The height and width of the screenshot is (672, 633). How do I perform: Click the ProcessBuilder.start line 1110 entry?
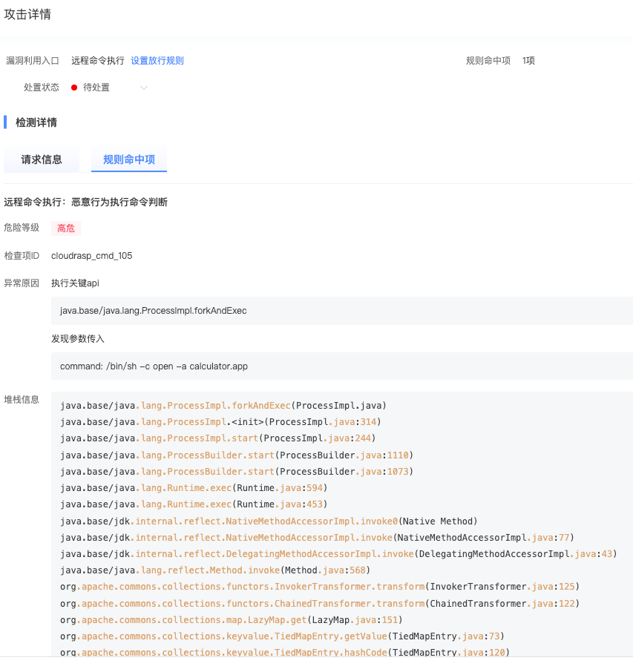[x=237, y=455]
